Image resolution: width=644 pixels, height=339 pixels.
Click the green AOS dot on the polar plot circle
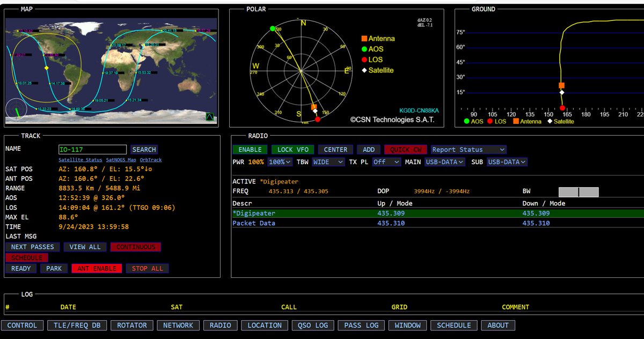(x=273, y=28)
